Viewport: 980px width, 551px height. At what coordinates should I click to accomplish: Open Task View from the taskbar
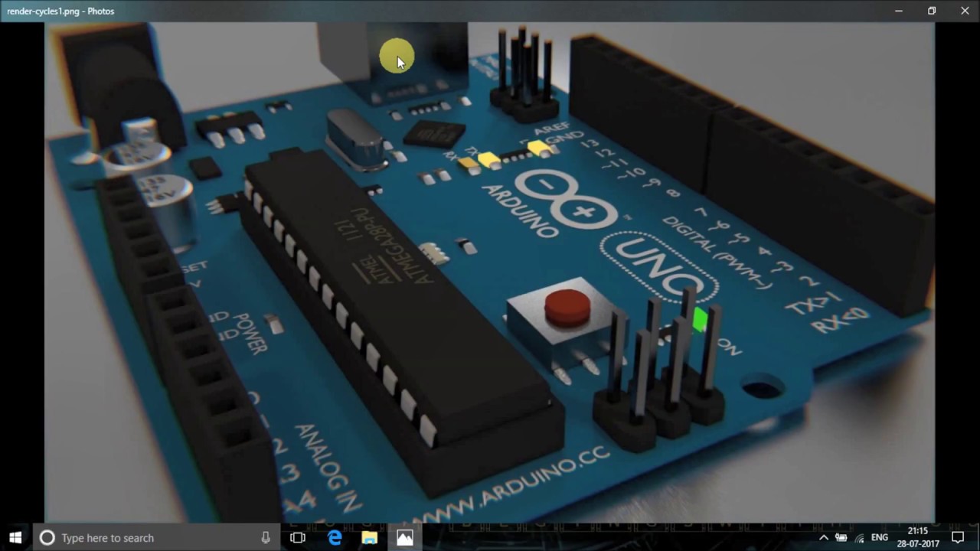point(298,538)
